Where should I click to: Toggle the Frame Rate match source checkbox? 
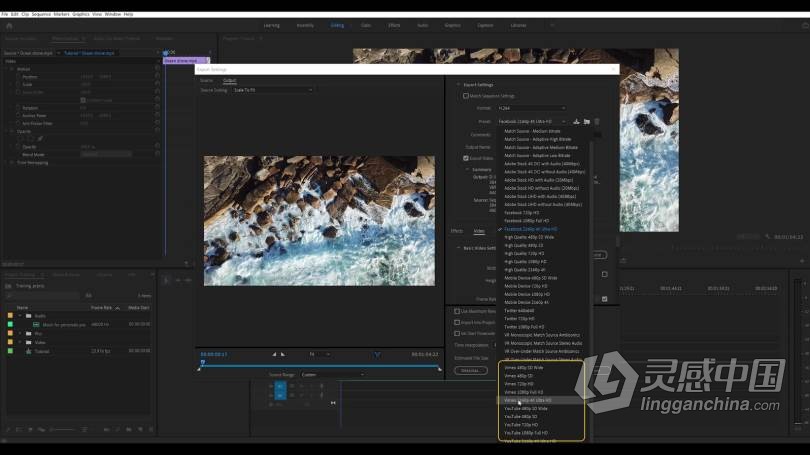click(x=604, y=299)
